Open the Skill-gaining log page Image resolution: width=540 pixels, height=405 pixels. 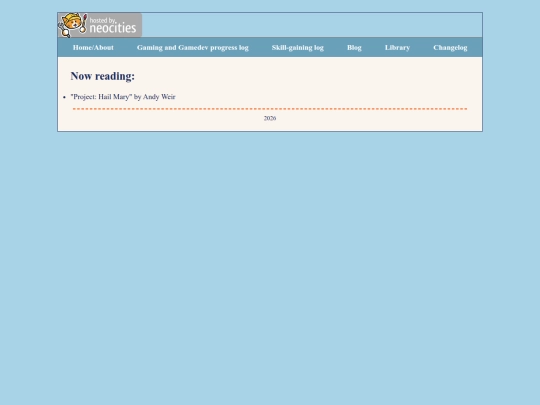298,48
